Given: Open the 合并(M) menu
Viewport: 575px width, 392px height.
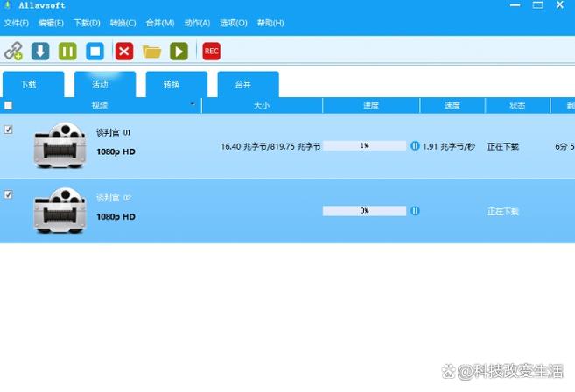Looking at the screenshot, I should click(160, 23).
